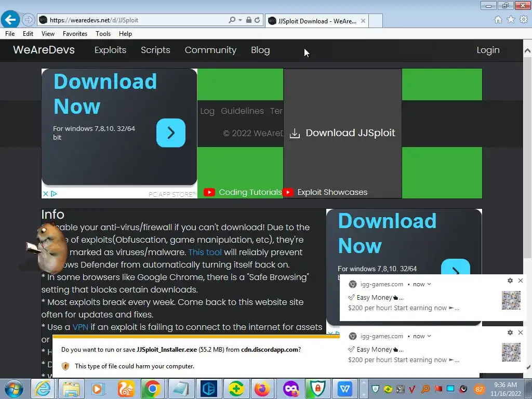
Task: Click the address bar URL field
Action: 136,20
